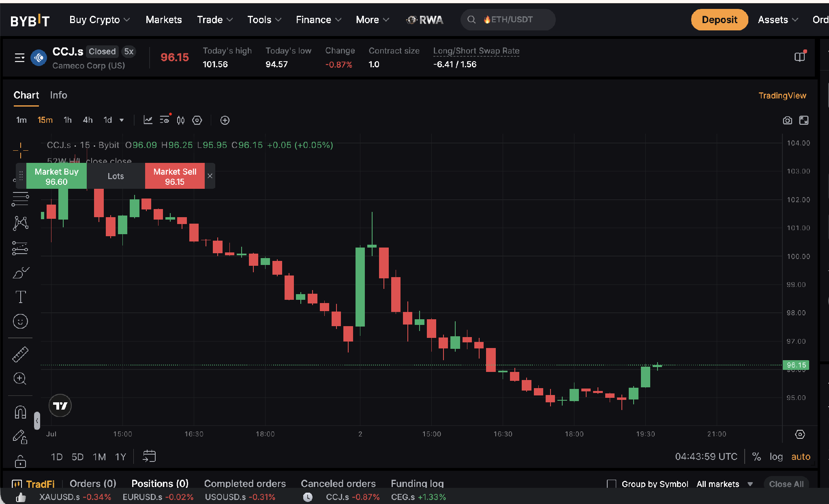Open more timeframes dropdown arrow
The height and width of the screenshot is (504, 829).
[x=122, y=120]
